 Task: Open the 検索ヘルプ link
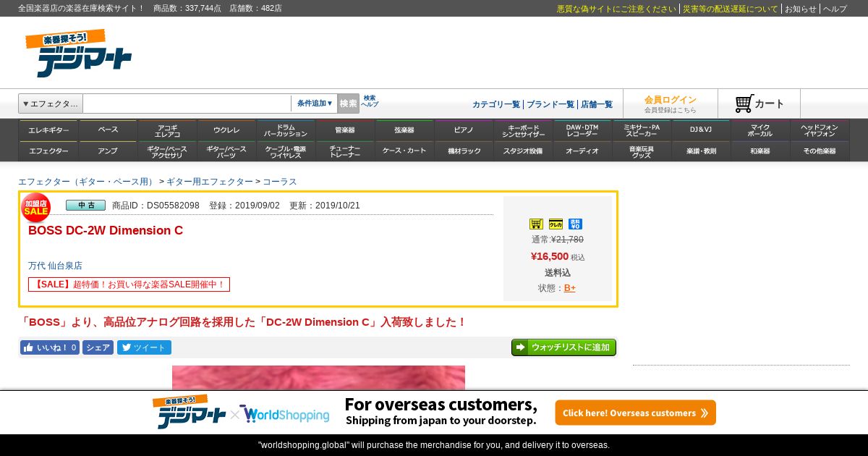tap(370, 101)
